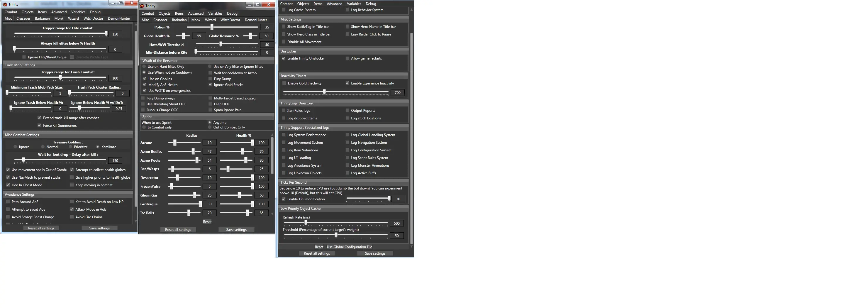
Task: Click Refresh Rate (ms) slider
Action: tap(335, 223)
